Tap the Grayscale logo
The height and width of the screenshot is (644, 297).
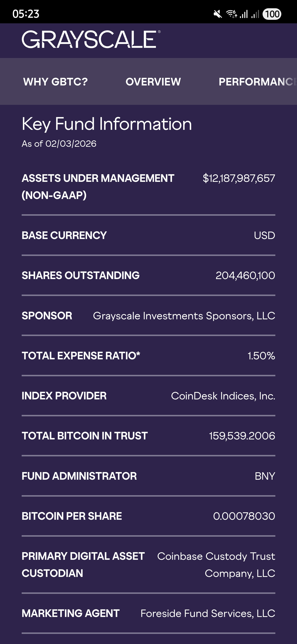point(91,39)
